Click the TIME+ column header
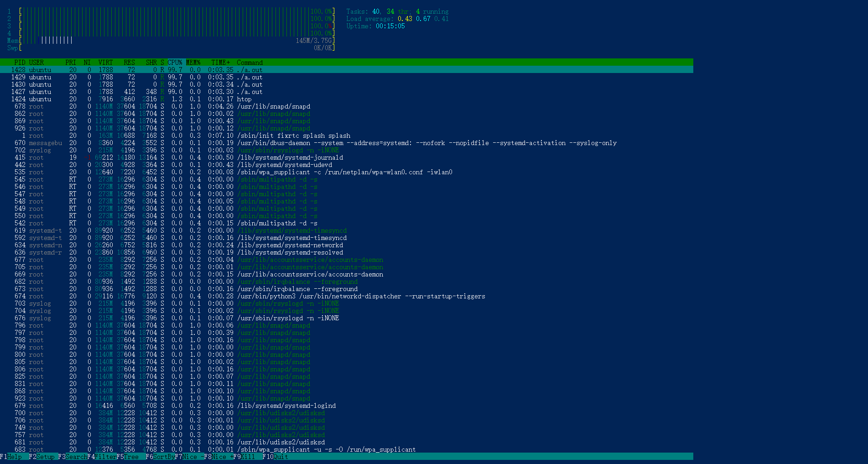The width and height of the screenshot is (868, 464). coord(221,63)
